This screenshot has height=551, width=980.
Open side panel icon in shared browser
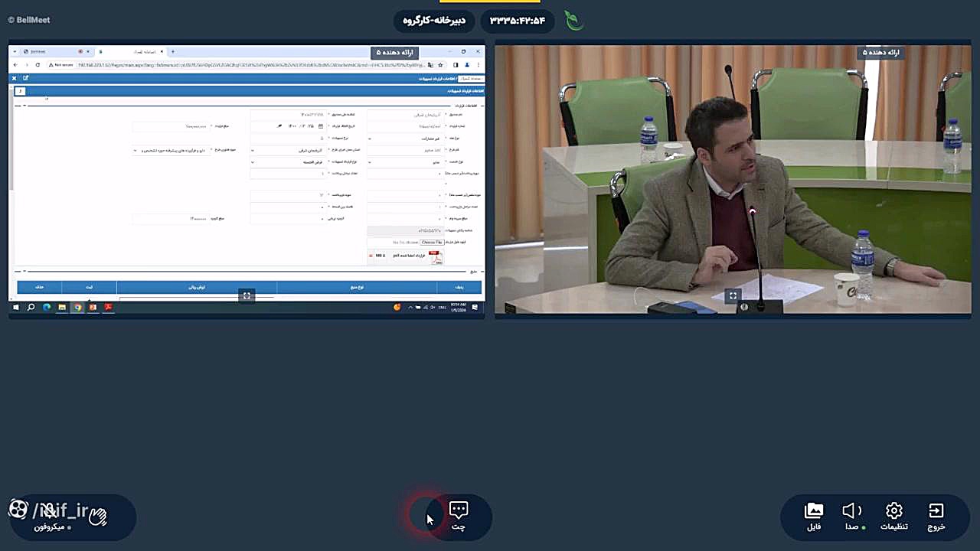pyautogui.click(x=456, y=65)
